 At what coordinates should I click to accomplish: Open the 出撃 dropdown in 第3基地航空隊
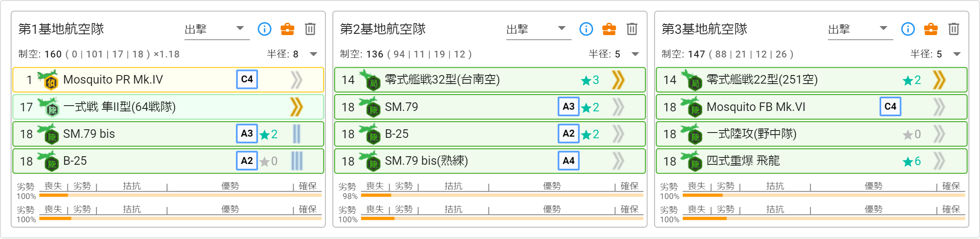860,29
